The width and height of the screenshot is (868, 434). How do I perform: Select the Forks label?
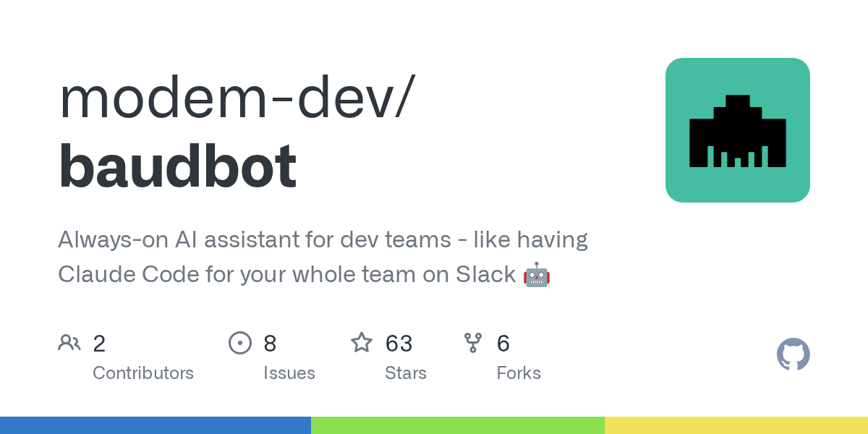tap(519, 373)
